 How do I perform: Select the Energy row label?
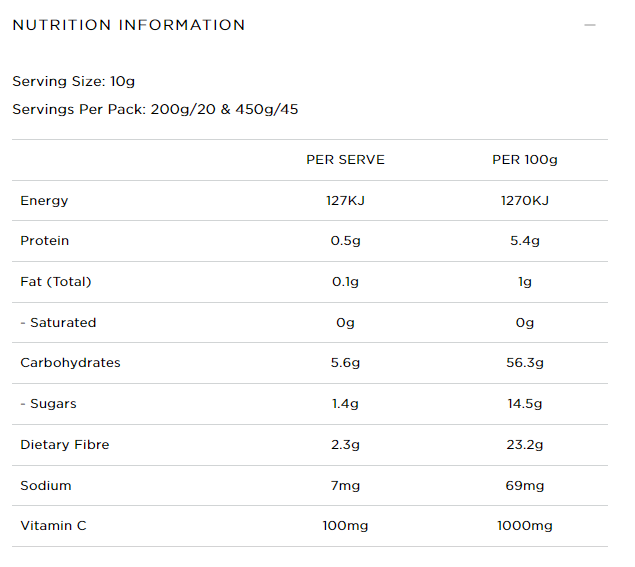(x=44, y=201)
